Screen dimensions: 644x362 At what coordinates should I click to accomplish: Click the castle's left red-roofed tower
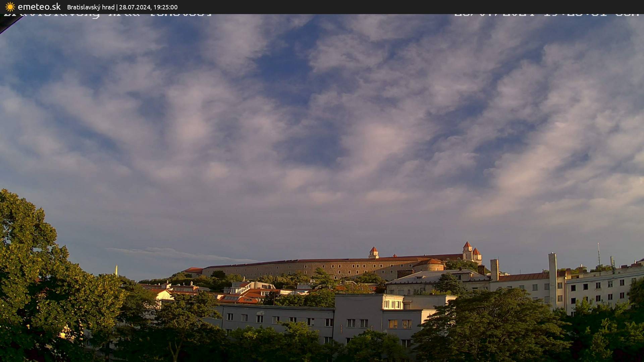tap(373, 252)
